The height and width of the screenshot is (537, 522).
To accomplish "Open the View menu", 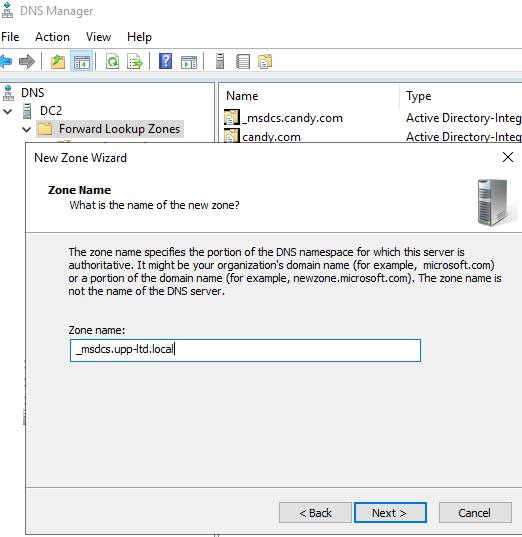I will point(98,37).
